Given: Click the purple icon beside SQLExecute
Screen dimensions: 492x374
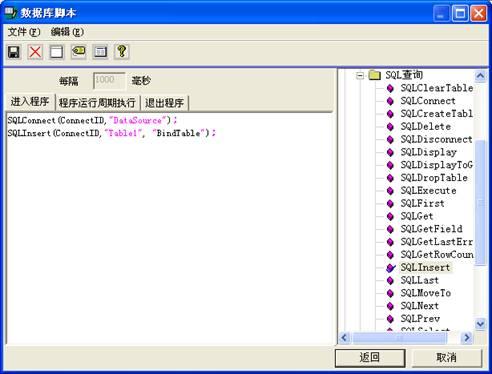Looking at the screenshot, I should 390,191.
